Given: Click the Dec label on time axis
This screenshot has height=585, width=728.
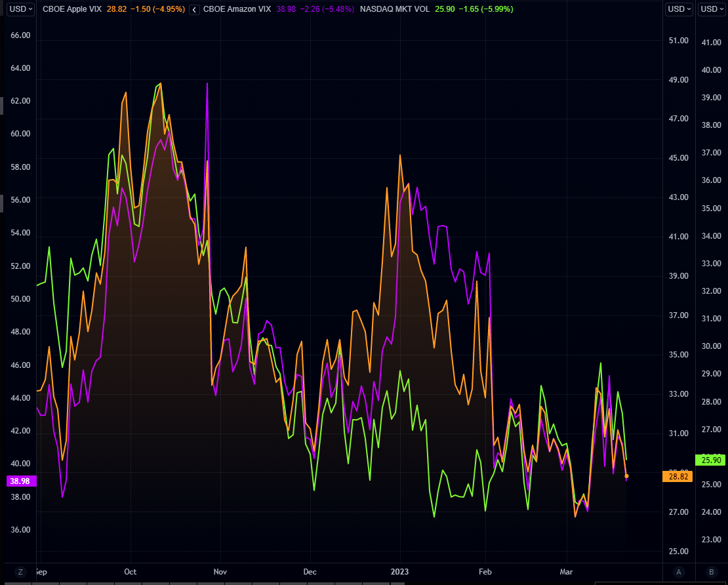Looking at the screenshot, I should click(310, 571).
